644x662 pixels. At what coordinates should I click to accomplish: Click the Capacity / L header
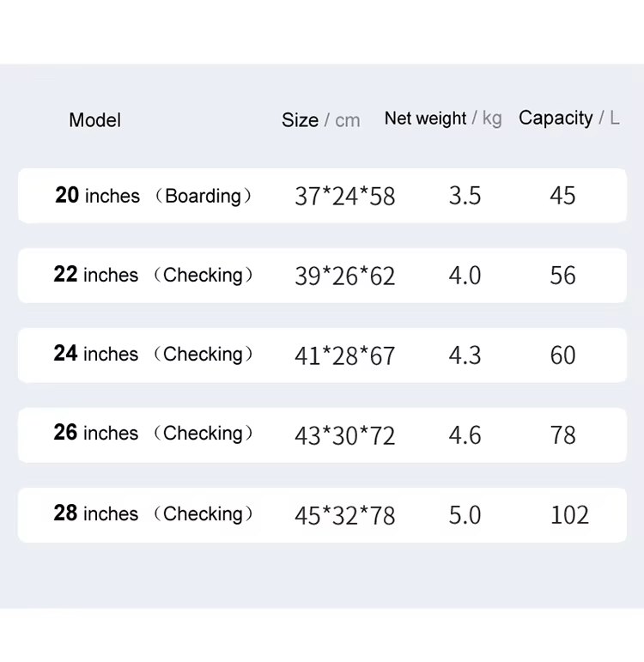568,118
